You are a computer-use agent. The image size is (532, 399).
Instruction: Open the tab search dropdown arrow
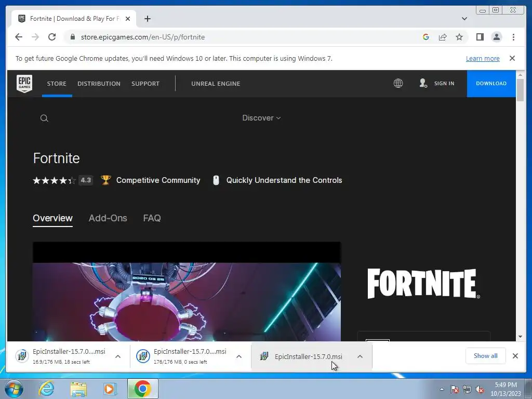(464, 19)
